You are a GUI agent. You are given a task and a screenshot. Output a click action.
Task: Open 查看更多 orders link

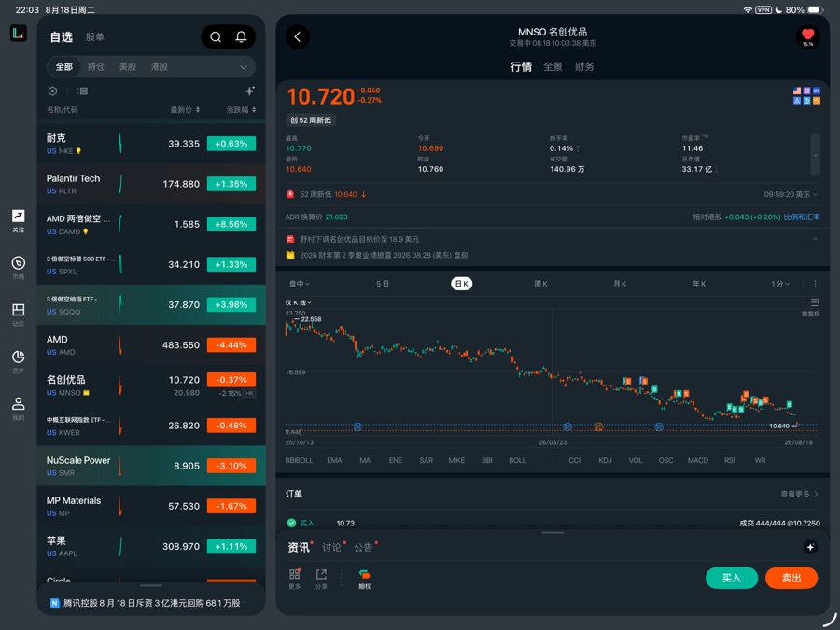pyautogui.click(x=799, y=494)
